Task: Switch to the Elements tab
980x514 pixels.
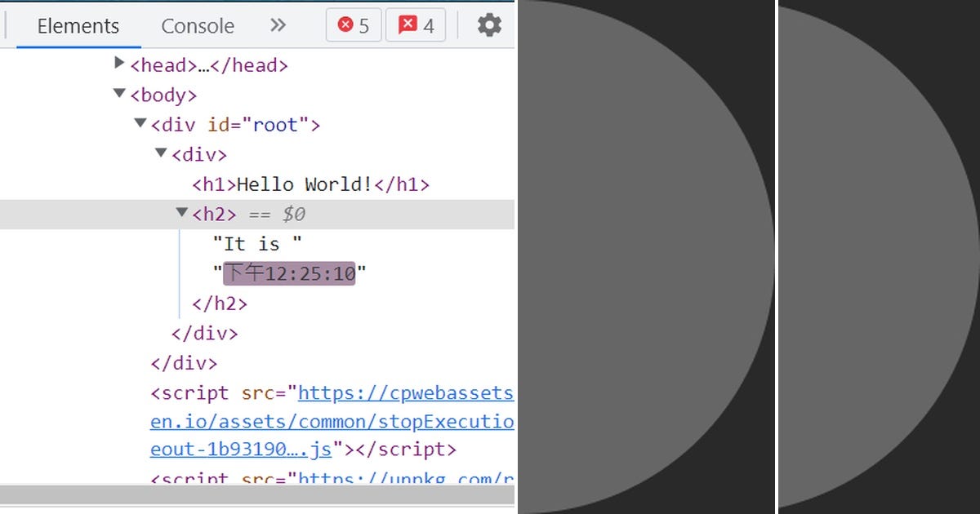Action: 77,25
